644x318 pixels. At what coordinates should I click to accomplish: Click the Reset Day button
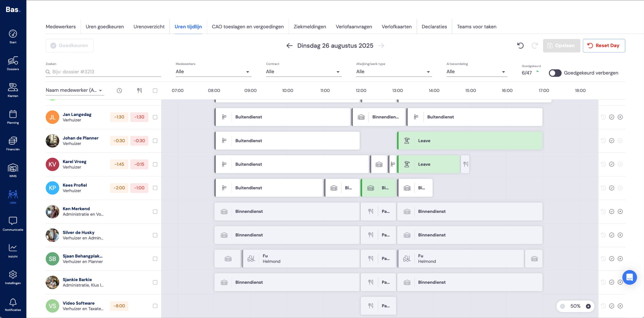tap(604, 46)
